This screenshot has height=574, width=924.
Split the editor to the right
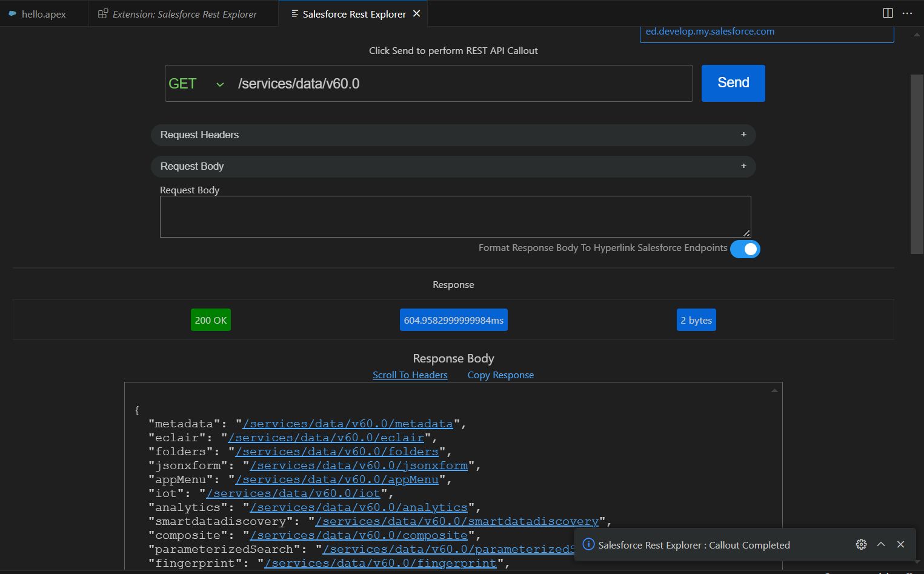tap(888, 13)
